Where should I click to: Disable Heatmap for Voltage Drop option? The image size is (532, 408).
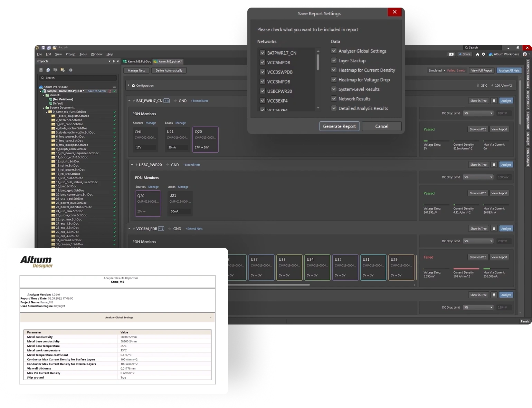334,80
